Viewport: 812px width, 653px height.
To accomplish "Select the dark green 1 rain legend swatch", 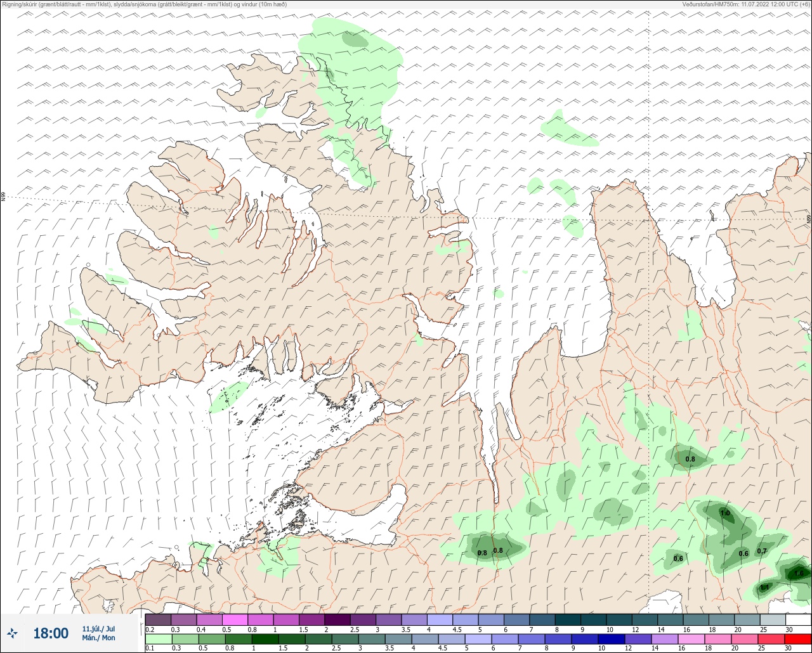I will [265, 639].
